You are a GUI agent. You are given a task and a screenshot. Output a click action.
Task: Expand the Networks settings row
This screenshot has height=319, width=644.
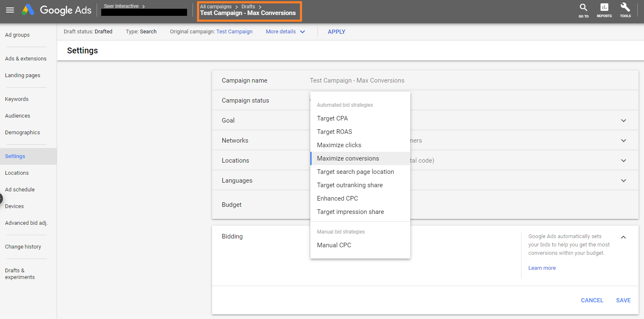[623, 141]
